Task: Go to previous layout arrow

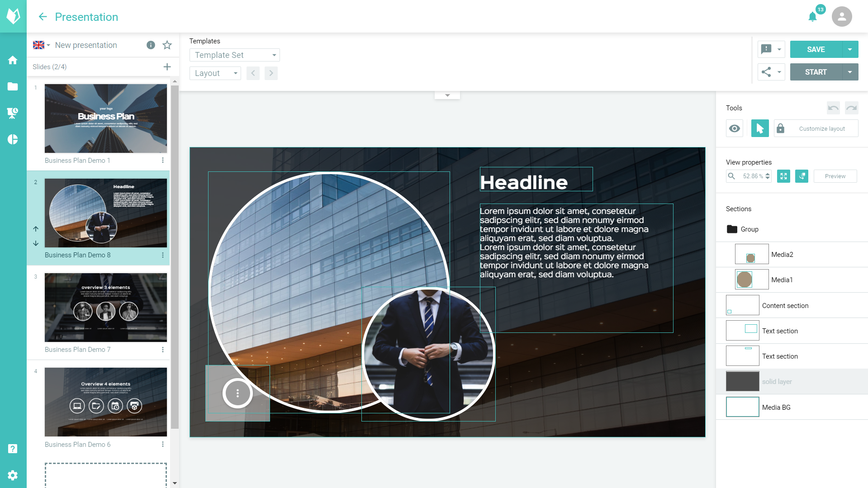Action: tap(253, 73)
